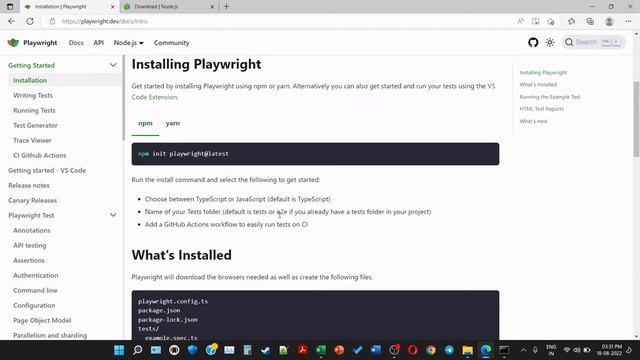Open Writing Tests in the sidebar

33,95
